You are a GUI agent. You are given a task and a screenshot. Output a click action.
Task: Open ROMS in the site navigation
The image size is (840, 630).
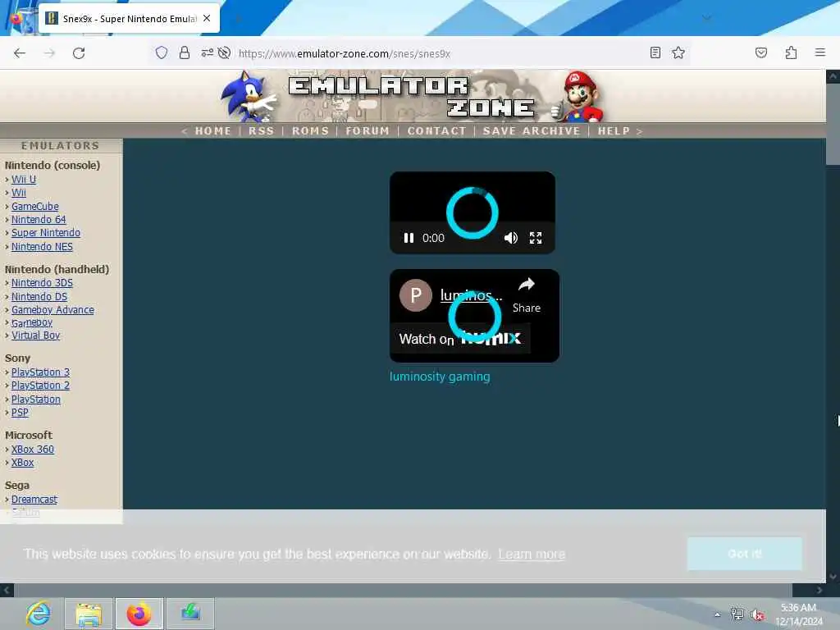[310, 130]
